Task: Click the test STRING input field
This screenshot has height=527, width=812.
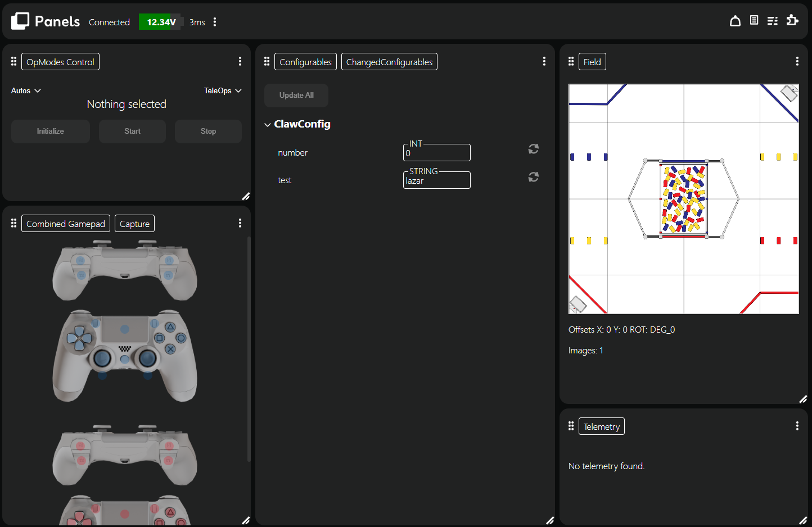Action: [x=437, y=180]
